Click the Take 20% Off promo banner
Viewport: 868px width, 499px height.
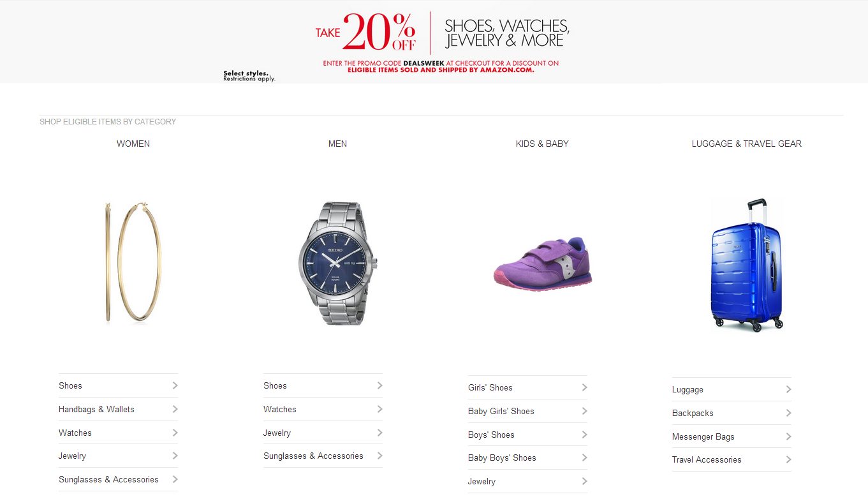[x=434, y=41]
